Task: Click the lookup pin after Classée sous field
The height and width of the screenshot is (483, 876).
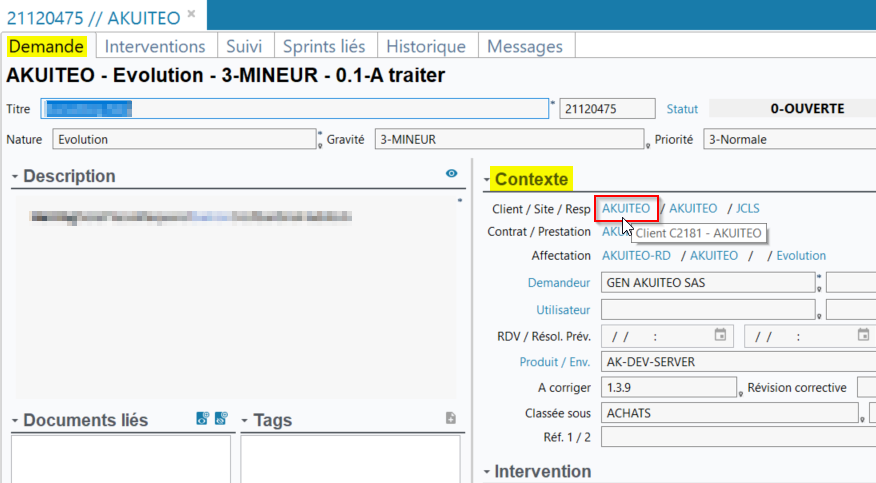Action: [x=863, y=419]
